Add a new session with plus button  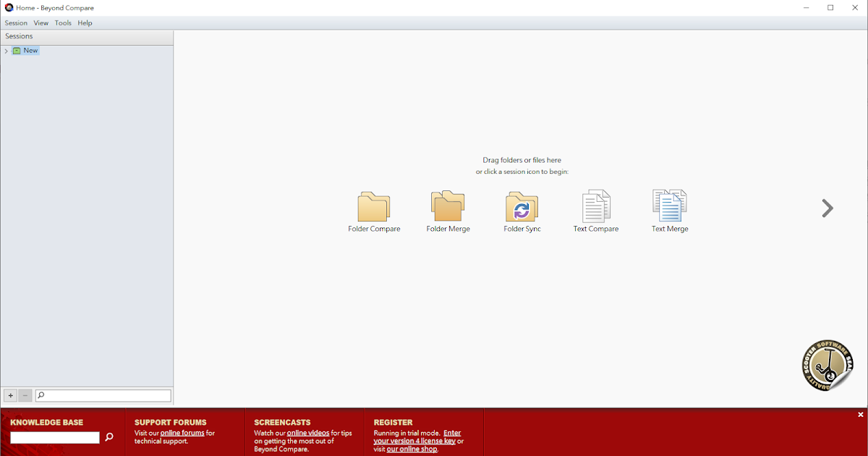(x=10, y=396)
